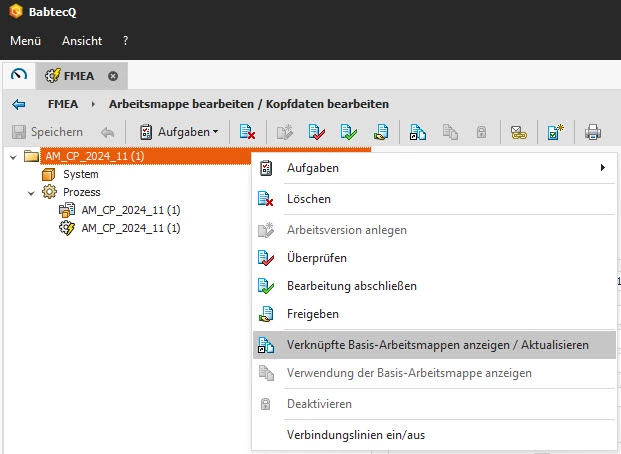Collapse the Prozess tree node

pos(31,193)
